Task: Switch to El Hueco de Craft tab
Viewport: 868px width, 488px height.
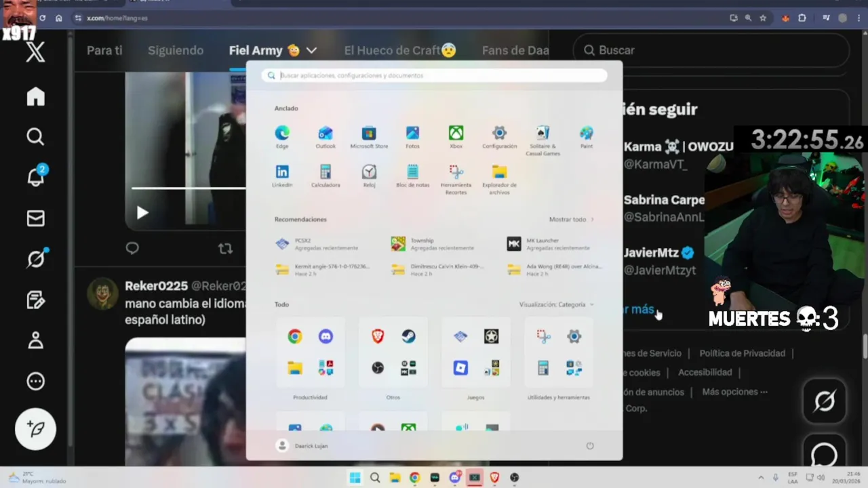Action: click(x=400, y=50)
